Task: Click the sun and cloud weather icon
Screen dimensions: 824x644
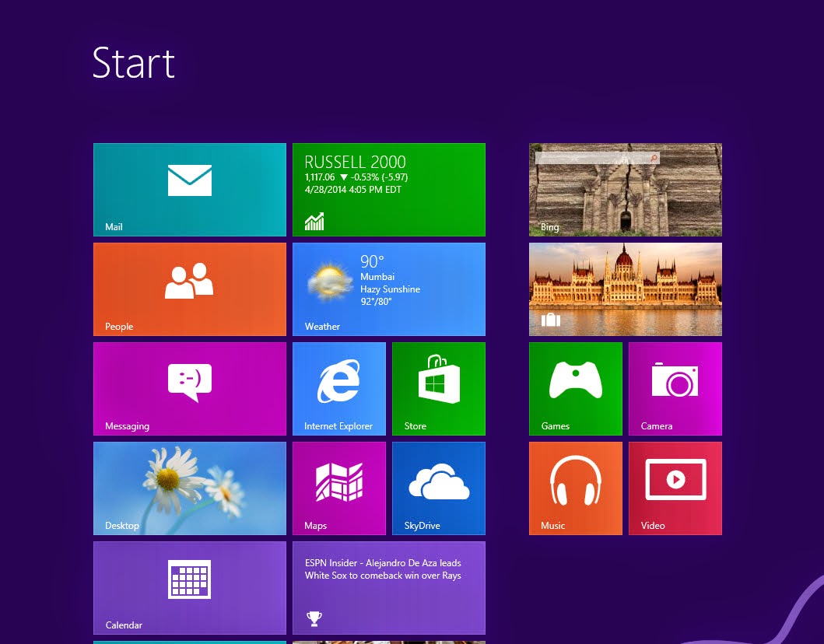Action: tap(330, 282)
